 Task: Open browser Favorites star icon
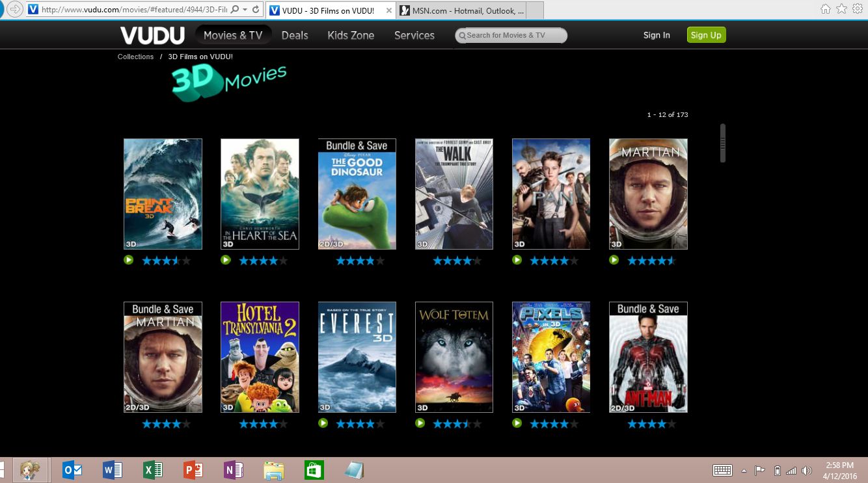tap(841, 9)
